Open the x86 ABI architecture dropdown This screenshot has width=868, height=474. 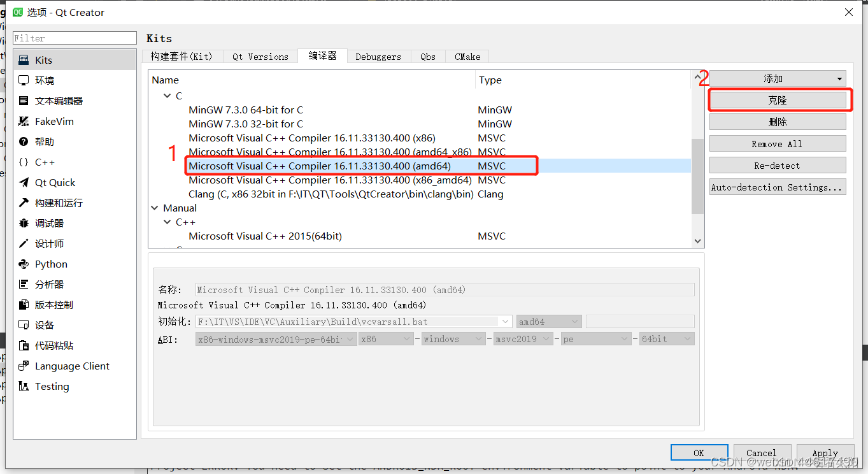pos(387,339)
